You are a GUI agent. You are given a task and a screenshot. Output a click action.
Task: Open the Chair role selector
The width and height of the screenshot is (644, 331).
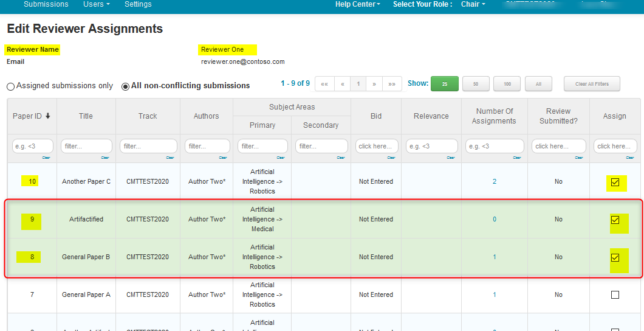coord(473,4)
